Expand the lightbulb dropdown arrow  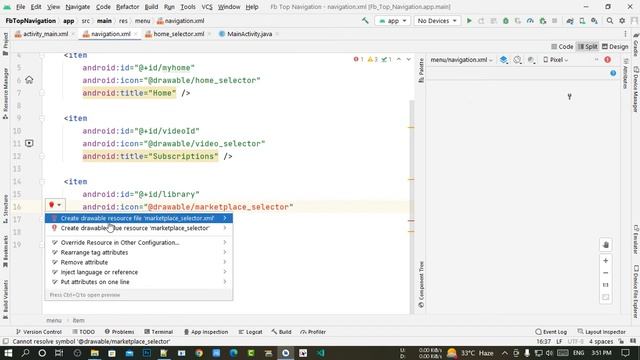59,205
